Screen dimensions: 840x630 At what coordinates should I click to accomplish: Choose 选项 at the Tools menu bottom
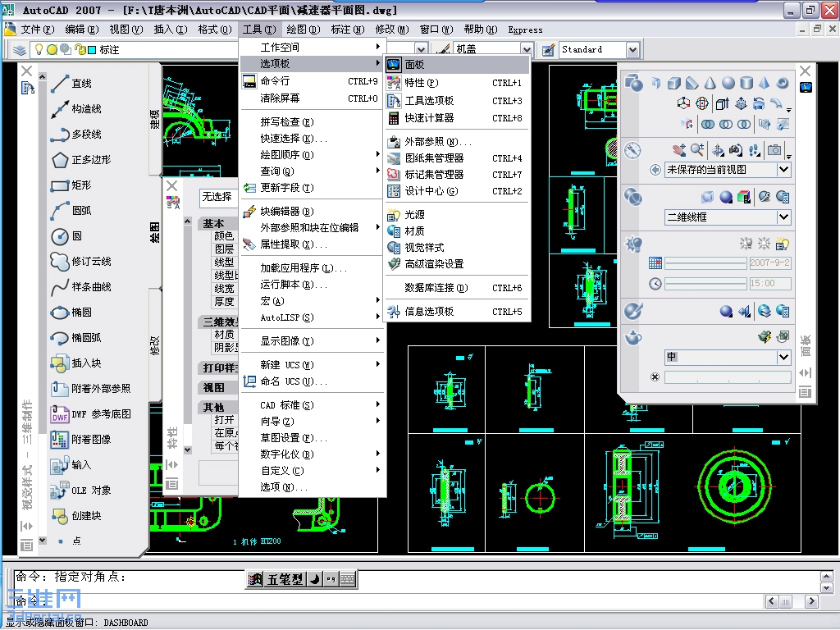[311, 487]
